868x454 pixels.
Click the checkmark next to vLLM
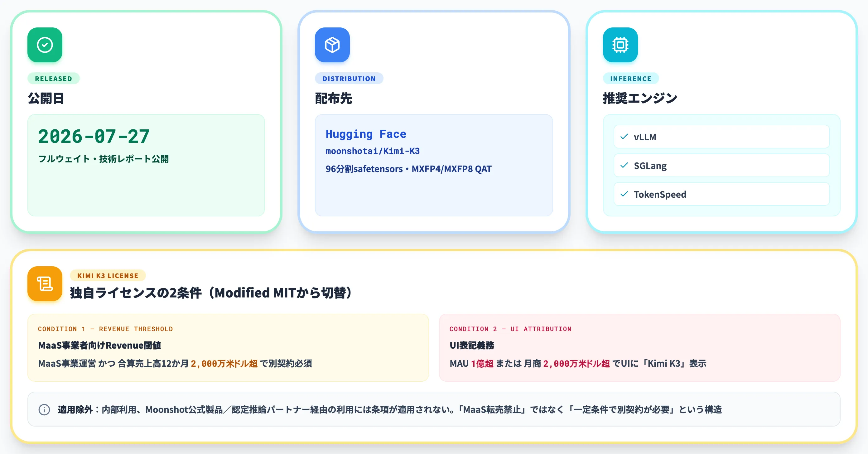coord(624,137)
